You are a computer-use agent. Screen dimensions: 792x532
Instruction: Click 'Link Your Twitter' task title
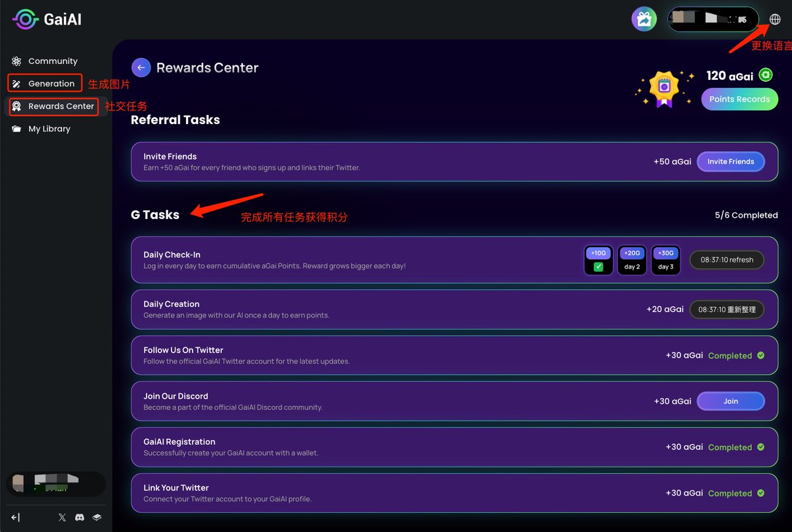176,488
